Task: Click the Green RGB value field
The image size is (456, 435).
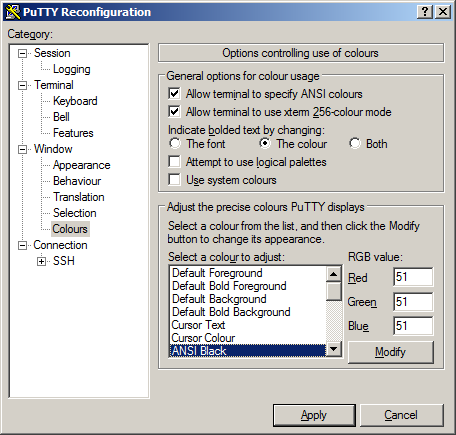Action: tap(413, 302)
